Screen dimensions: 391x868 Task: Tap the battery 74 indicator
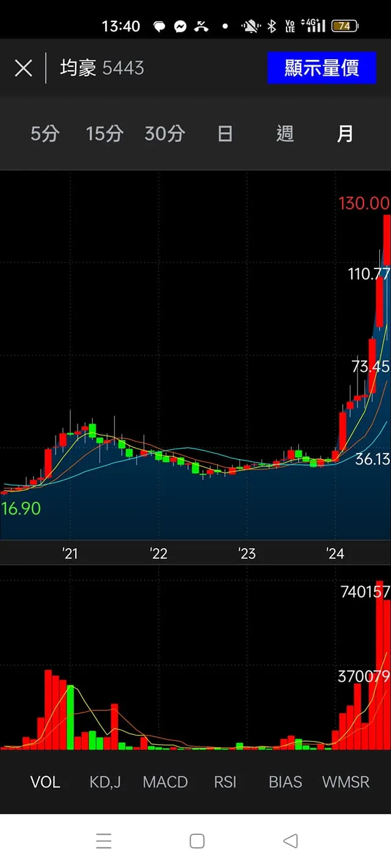[345, 26]
